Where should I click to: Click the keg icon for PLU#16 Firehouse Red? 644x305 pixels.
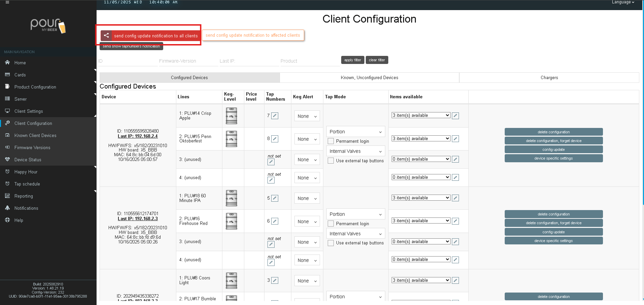pos(231,221)
